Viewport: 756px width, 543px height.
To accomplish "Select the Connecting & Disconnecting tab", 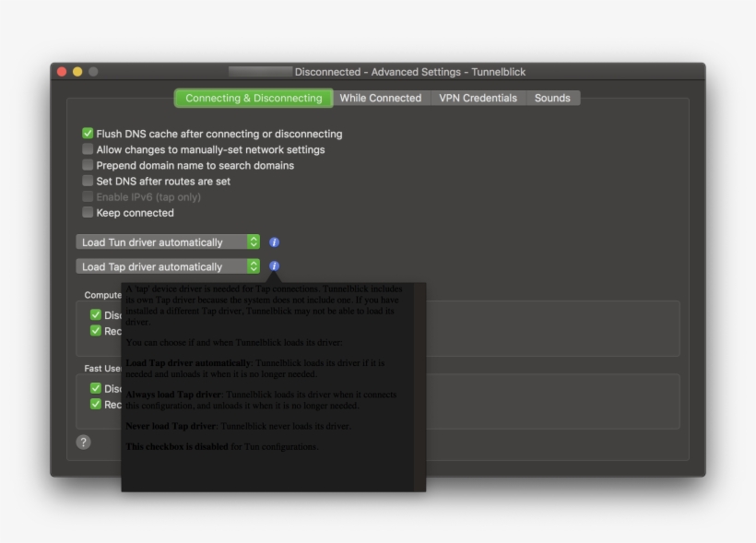I will [254, 98].
